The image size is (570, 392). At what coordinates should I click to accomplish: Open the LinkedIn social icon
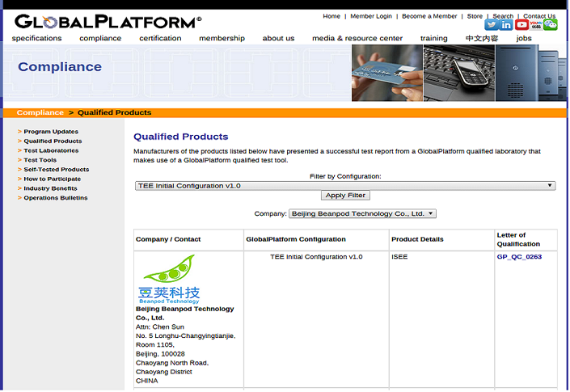(506, 25)
